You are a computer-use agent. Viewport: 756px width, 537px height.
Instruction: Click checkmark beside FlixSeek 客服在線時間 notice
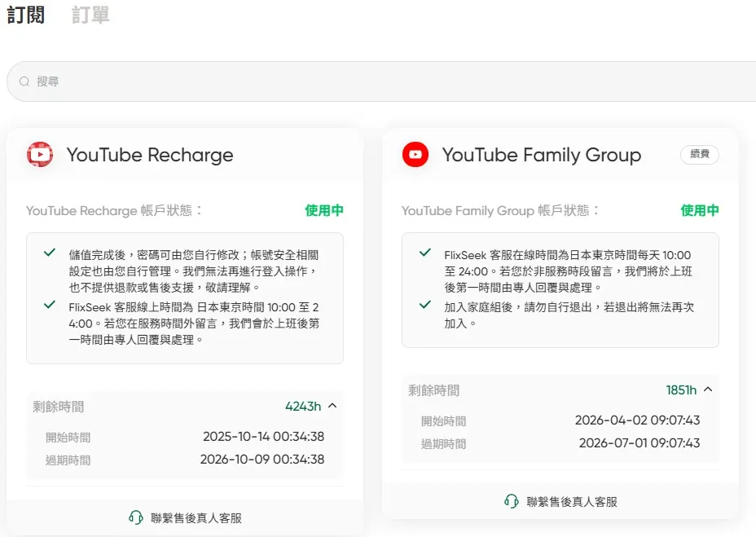tap(424, 253)
